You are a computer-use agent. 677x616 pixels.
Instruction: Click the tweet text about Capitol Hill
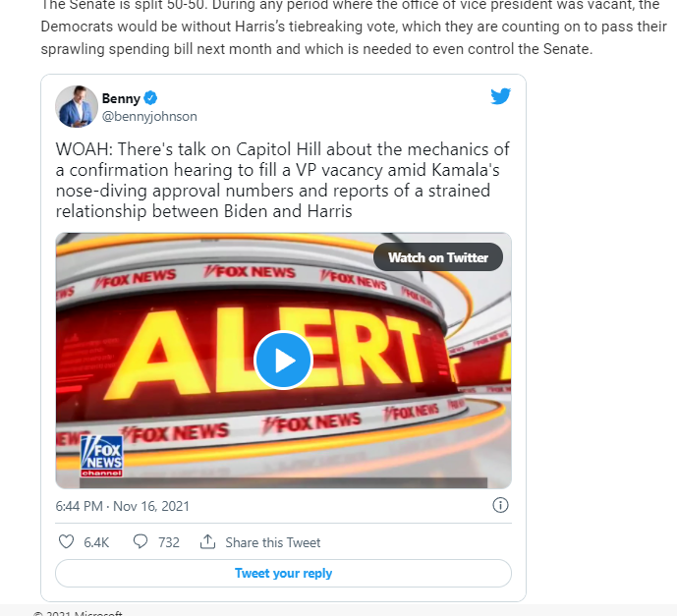point(282,181)
